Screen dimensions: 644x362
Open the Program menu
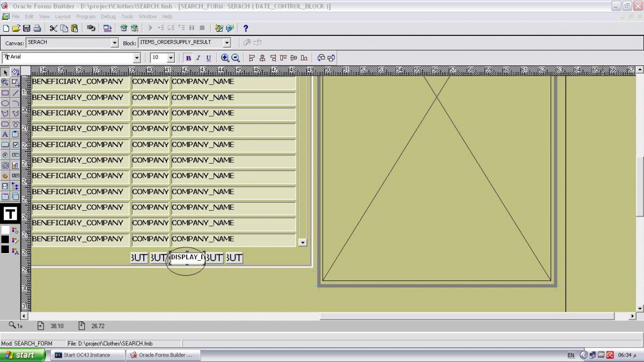[x=85, y=17]
